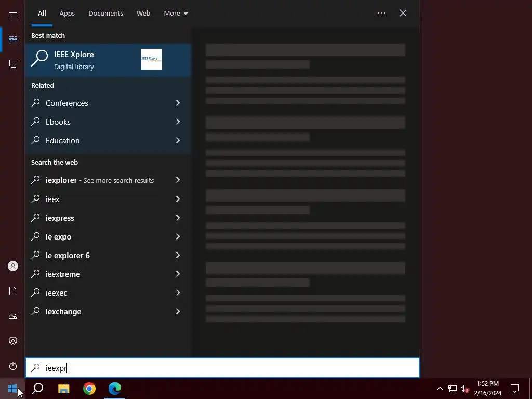
Task: Switch to the Apps tab
Action: (x=67, y=13)
